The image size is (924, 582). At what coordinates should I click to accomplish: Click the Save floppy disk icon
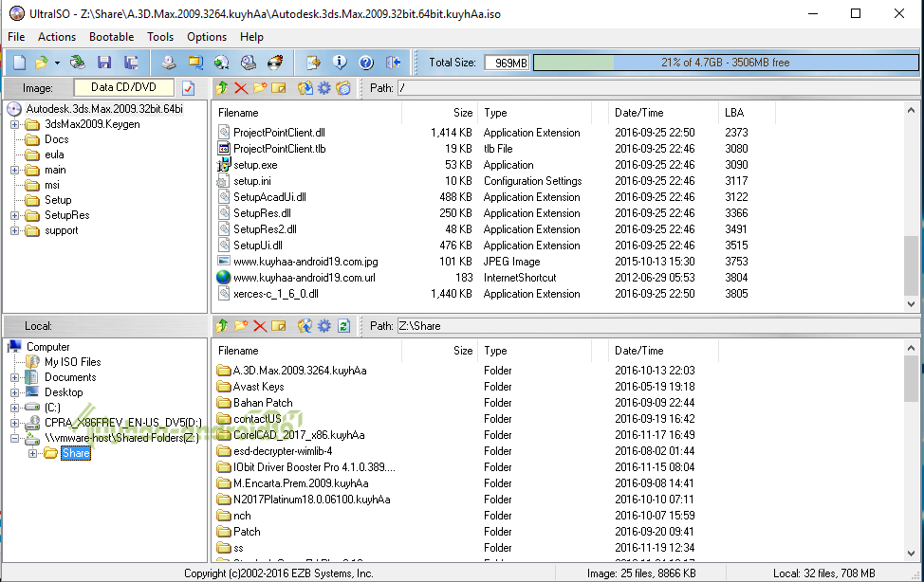[x=105, y=63]
